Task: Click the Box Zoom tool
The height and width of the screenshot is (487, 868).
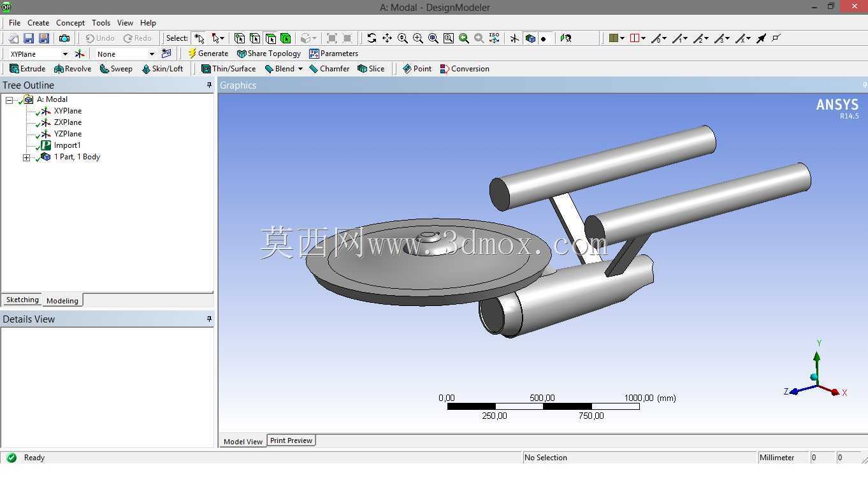Action: (418, 38)
